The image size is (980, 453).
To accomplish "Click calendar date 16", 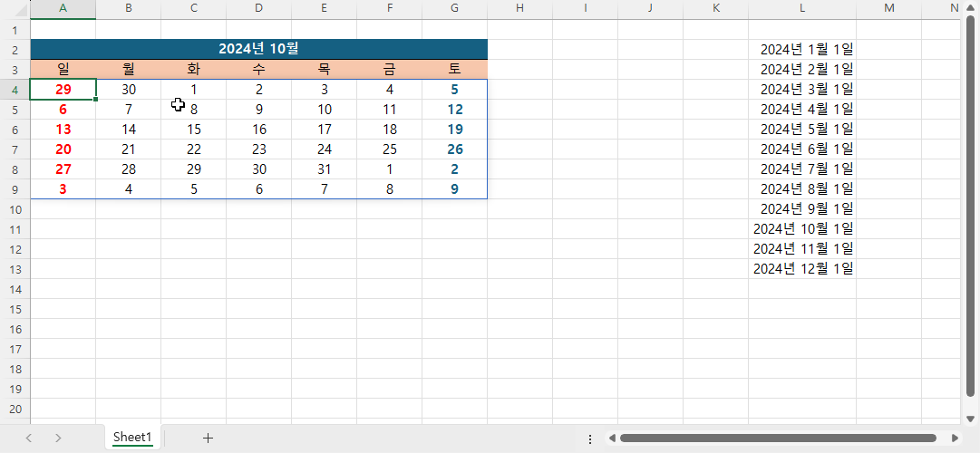I will tap(258, 130).
